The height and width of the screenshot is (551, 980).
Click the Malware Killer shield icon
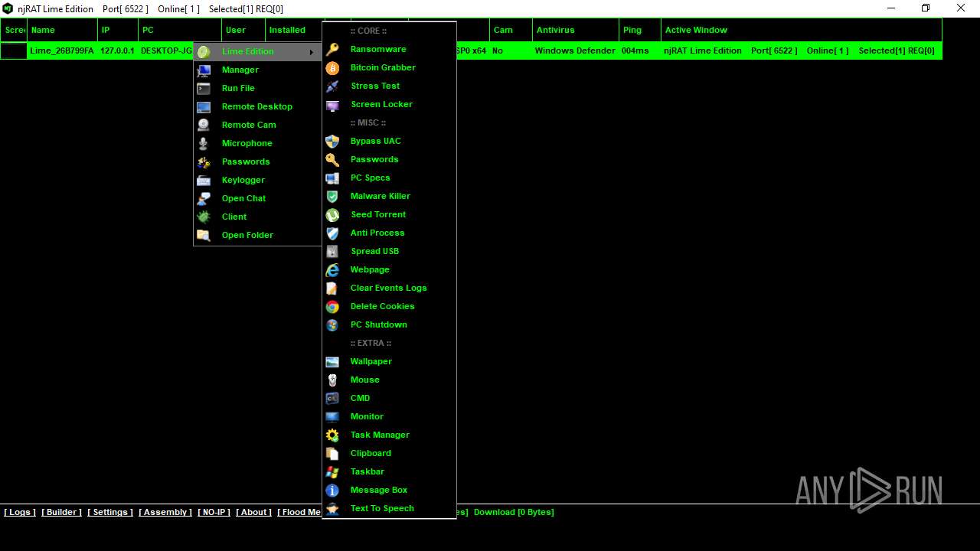point(332,197)
